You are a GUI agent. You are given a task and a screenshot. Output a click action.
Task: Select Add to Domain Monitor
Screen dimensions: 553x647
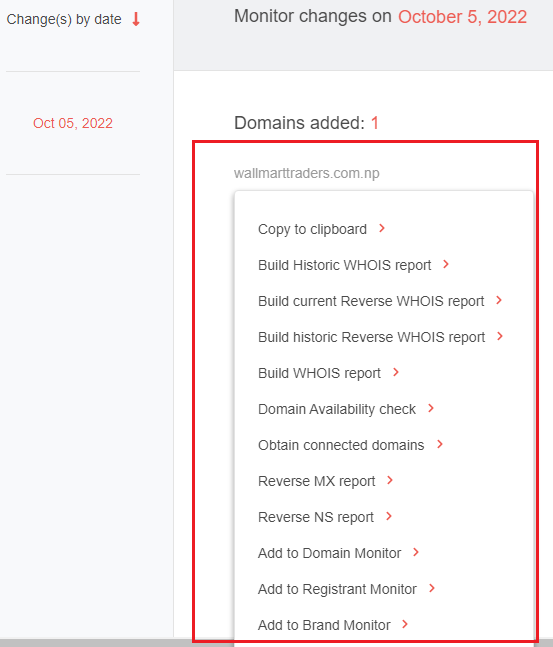(329, 553)
